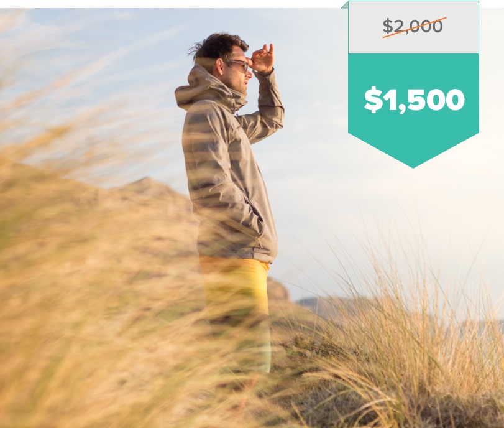
Task: Click the crossed-out $2,000 original price
Action: tap(413, 26)
